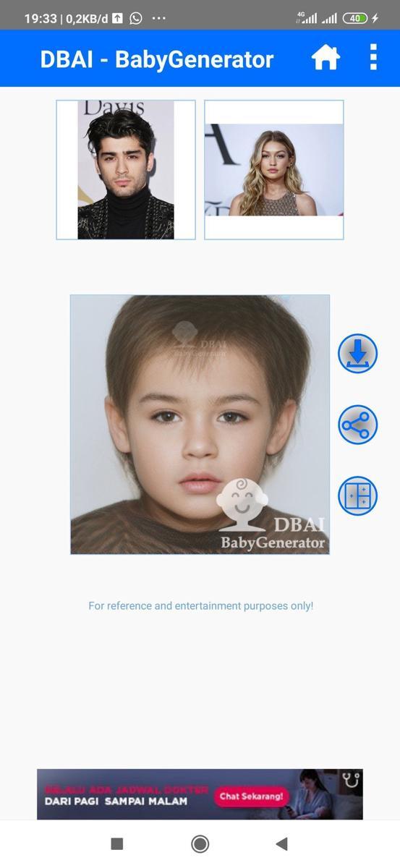Viewport: 400px width, 868px height.
Task: Tap the WhatsApp notification icon in status bar
Action: [136, 18]
